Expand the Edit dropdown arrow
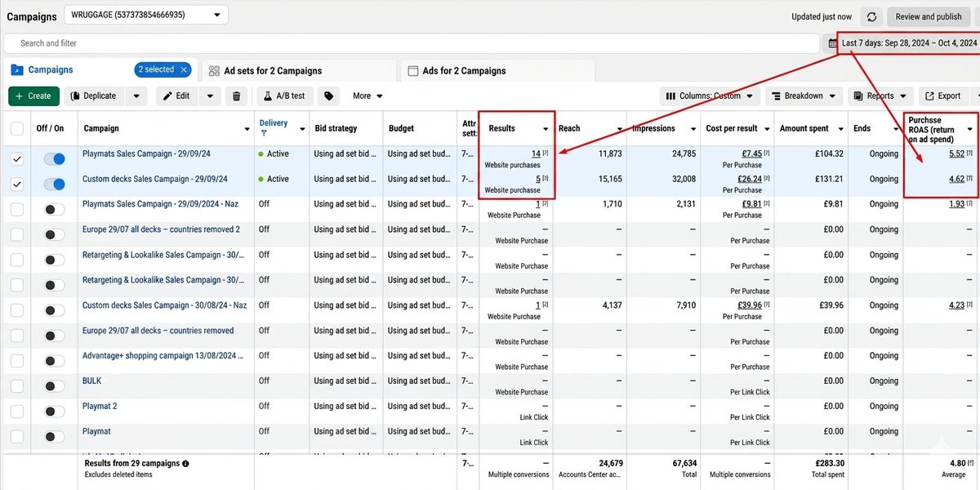Screen dimensions: 980x490 [x=209, y=96]
